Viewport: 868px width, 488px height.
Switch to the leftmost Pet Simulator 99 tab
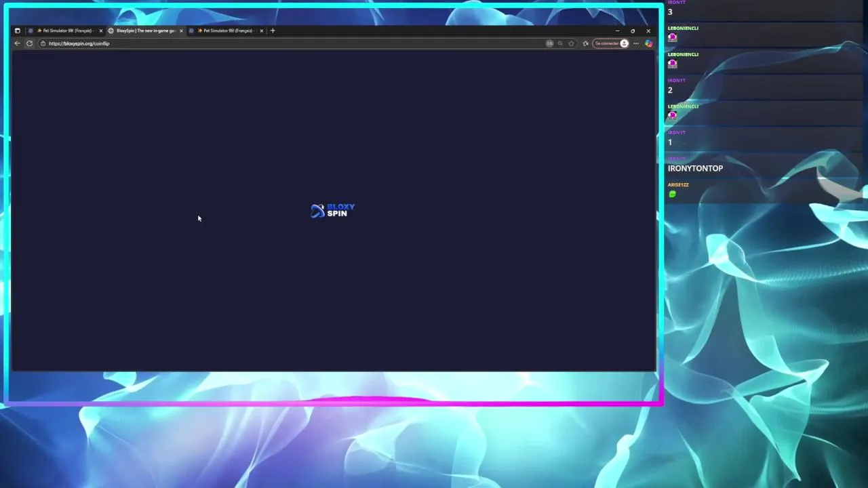coord(66,30)
